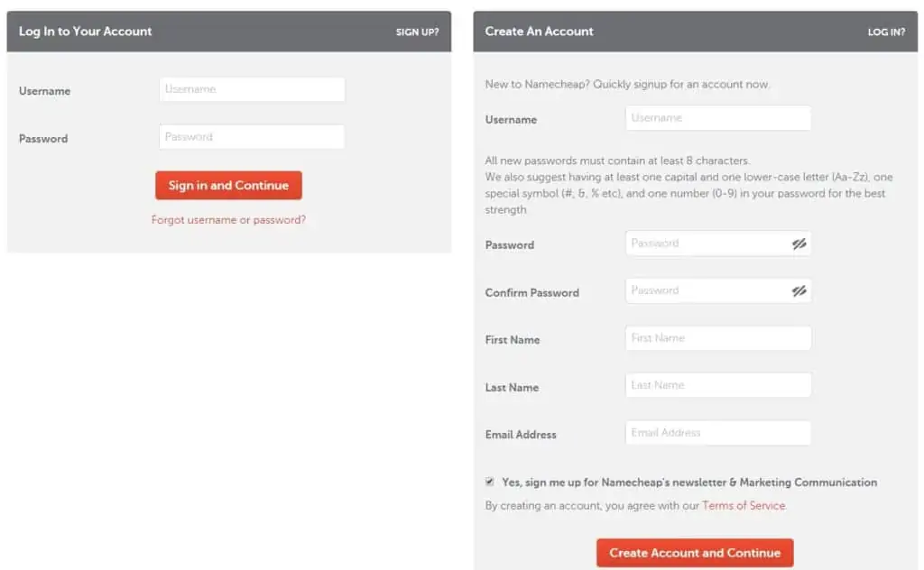The height and width of the screenshot is (570, 924).
Task: Open the Terms of Service link
Action: click(744, 505)
